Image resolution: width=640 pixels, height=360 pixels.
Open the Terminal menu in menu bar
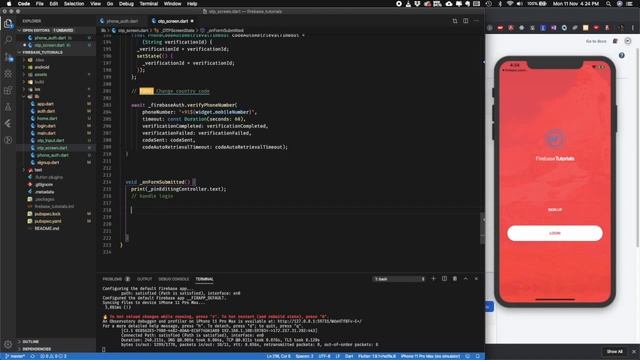(x=149, y=4)
